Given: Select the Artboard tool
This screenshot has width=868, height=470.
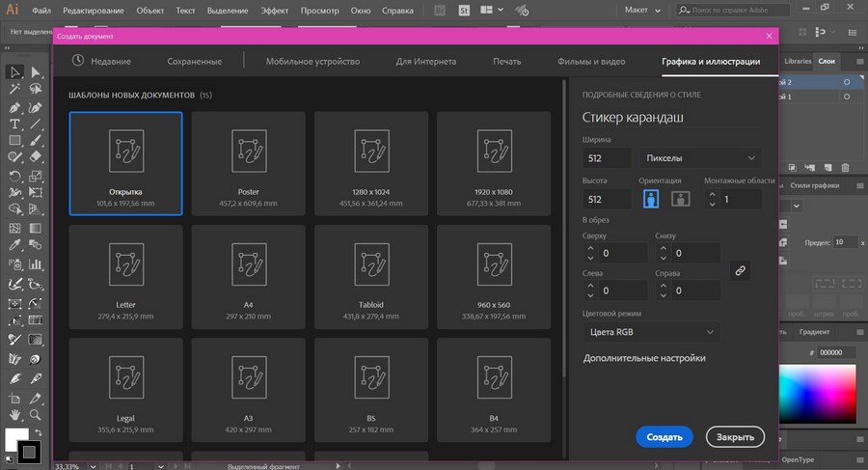Looking at the screenshot, I should [x=14, y=398].
